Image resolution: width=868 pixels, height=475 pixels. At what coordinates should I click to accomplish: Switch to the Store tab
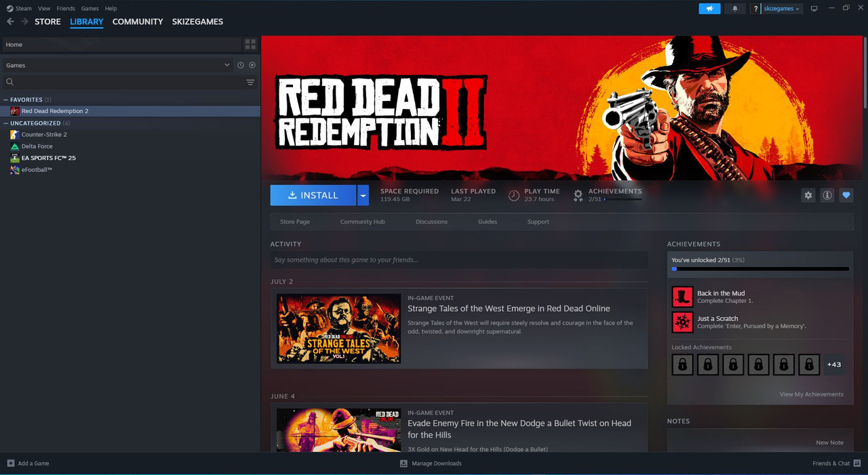(x=47, y=22)
